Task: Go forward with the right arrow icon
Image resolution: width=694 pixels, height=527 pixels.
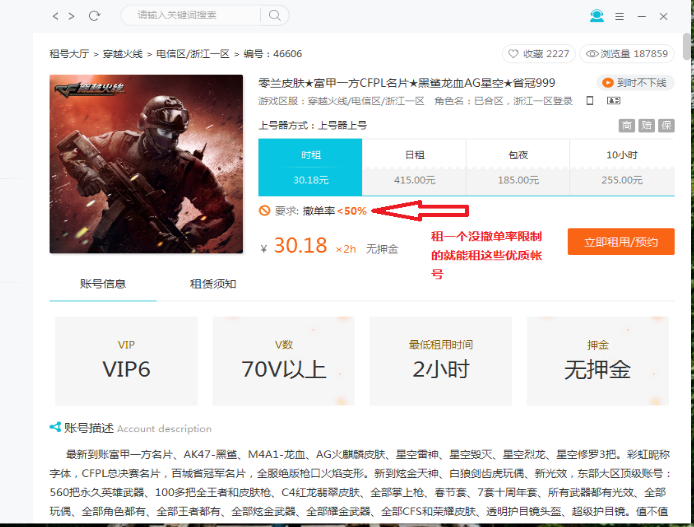Action: click(71, 16)
